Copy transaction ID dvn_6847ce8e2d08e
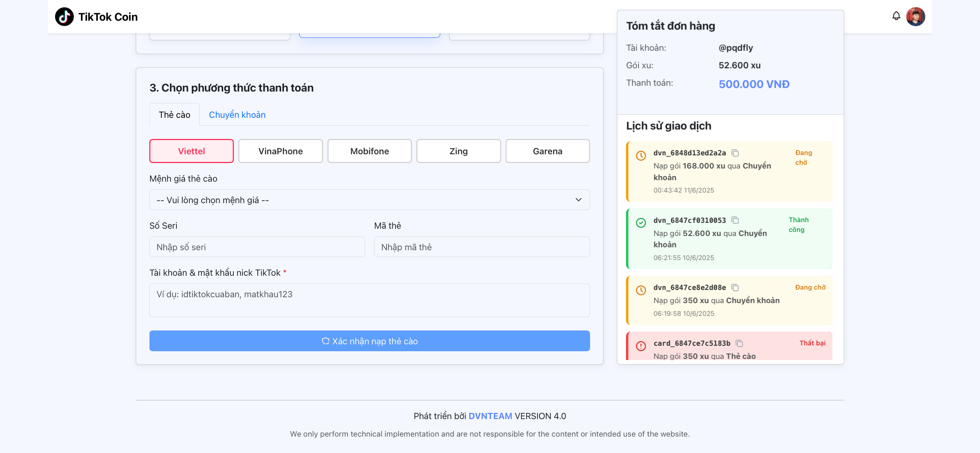Screen dimensions: 980x453 [x=735, y=288]
